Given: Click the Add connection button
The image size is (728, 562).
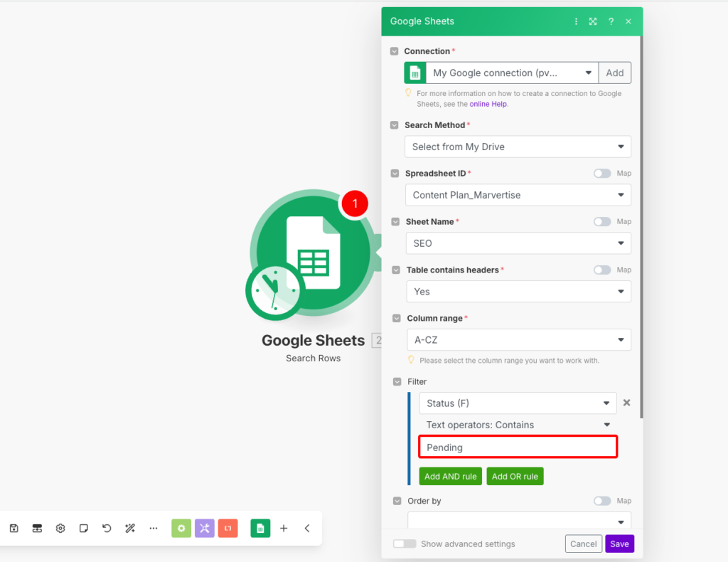Looking at the screenshot, I should tap(615, 73).
